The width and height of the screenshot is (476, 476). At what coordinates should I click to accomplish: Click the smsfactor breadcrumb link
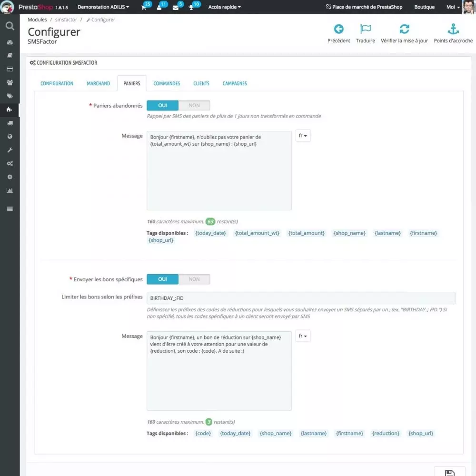coord(66,20)
